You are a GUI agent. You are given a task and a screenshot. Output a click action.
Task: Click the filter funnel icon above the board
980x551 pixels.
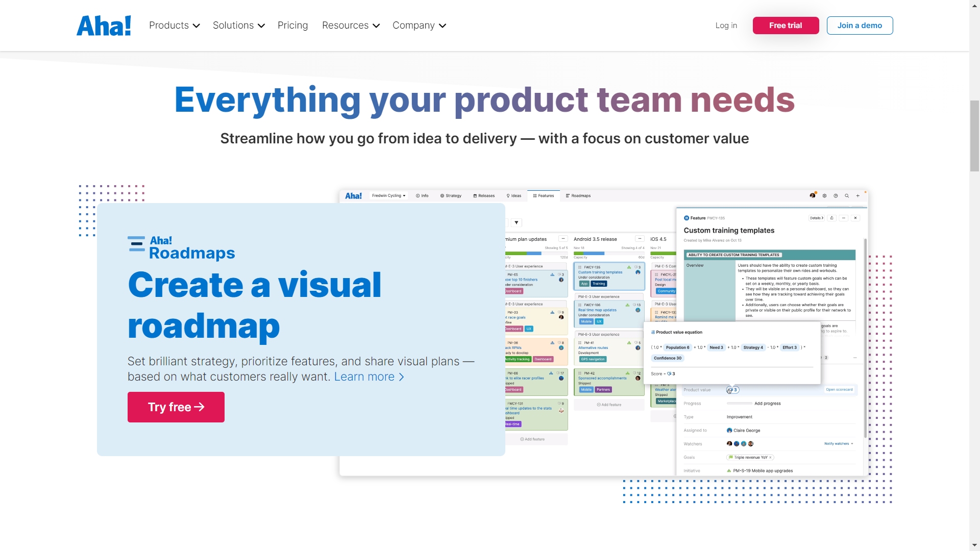[517, 223]
